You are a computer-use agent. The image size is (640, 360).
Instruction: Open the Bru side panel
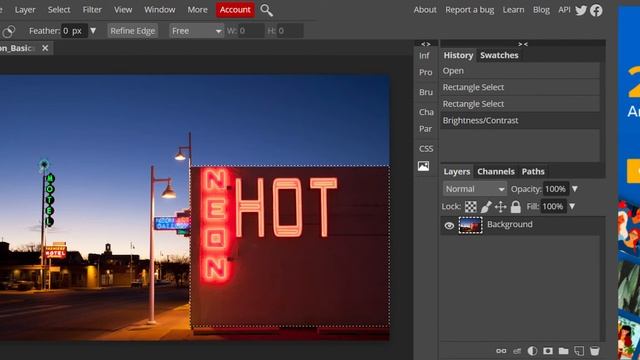(426, 93)
